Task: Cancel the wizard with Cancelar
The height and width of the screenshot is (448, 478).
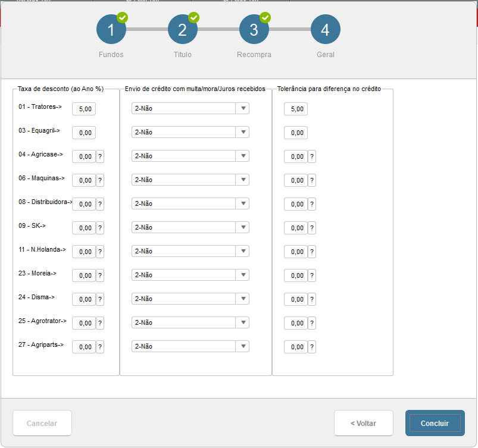Action: pos(42,423)
